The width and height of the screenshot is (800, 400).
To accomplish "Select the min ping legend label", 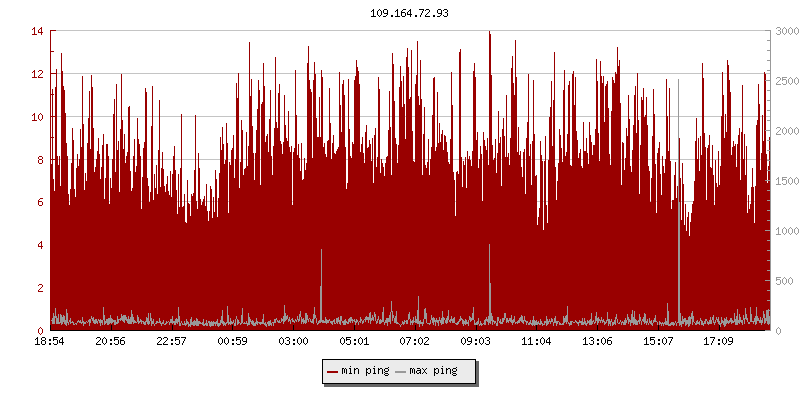I will pyautogui.click(x=365, y=371).
